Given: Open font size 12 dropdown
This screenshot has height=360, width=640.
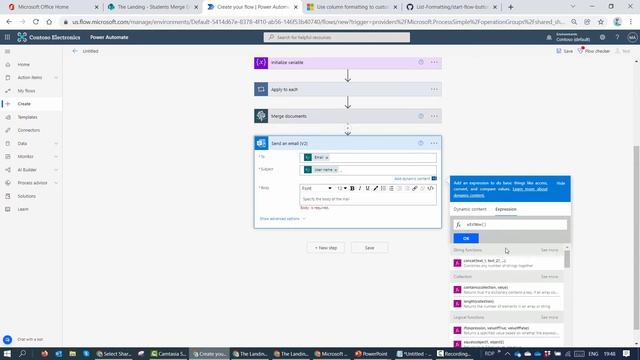Looking at the screenshot, I should tap(342, 188).
